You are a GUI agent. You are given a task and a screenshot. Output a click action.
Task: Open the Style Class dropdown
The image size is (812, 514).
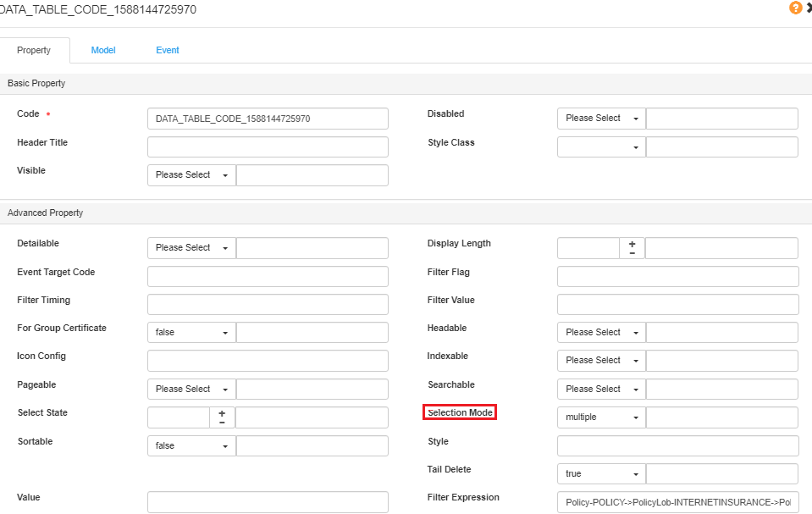(x=601, y=147)
